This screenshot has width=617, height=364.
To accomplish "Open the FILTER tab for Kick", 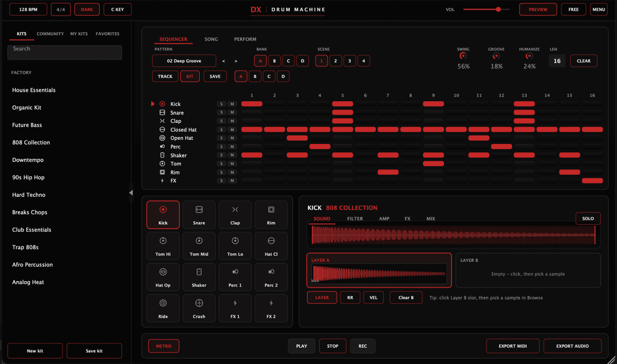I will click(355, 219).
